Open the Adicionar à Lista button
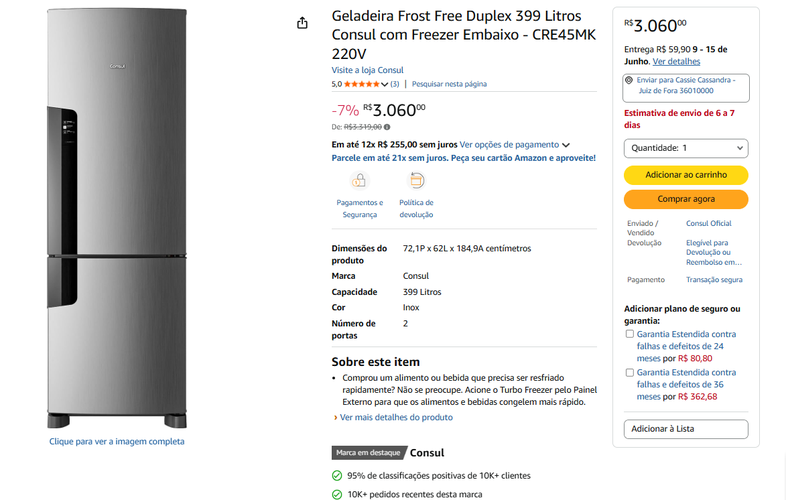The height and width of the screenshot is (500, 786). click(x=686, y=429)
